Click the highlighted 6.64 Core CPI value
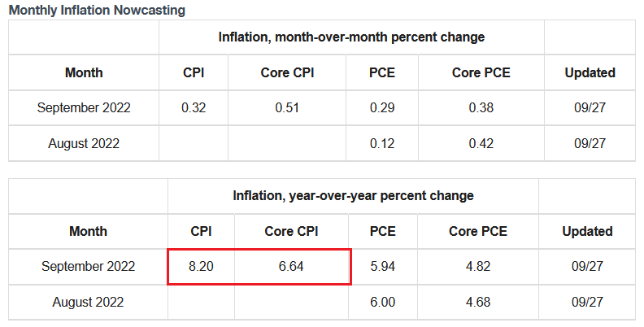Image resolution: width=644 pixels, height=327 pixels. [x=290, y=266]
